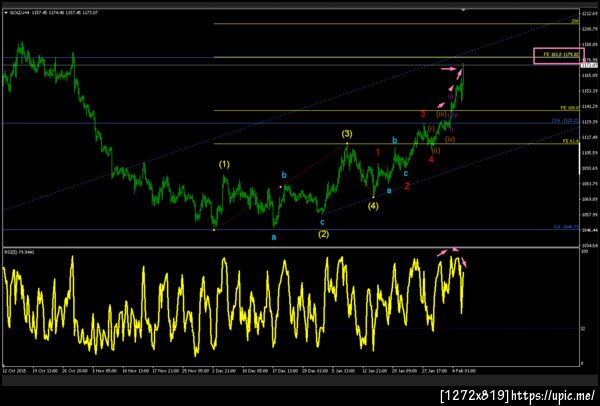Viewport: 600px width, 406px height.
Task: Open the upic.me watermark link
Action: click(553, 395)
